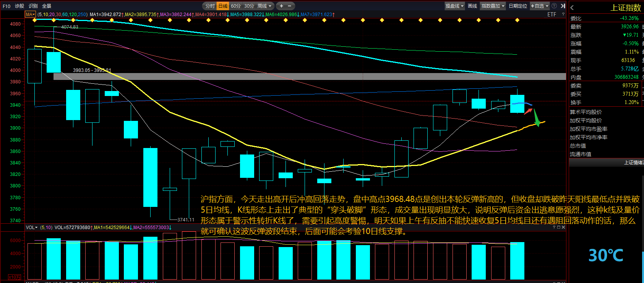Click the 4074.83 high price label
This screenshot has width=644, height=283.
(70, 27)
